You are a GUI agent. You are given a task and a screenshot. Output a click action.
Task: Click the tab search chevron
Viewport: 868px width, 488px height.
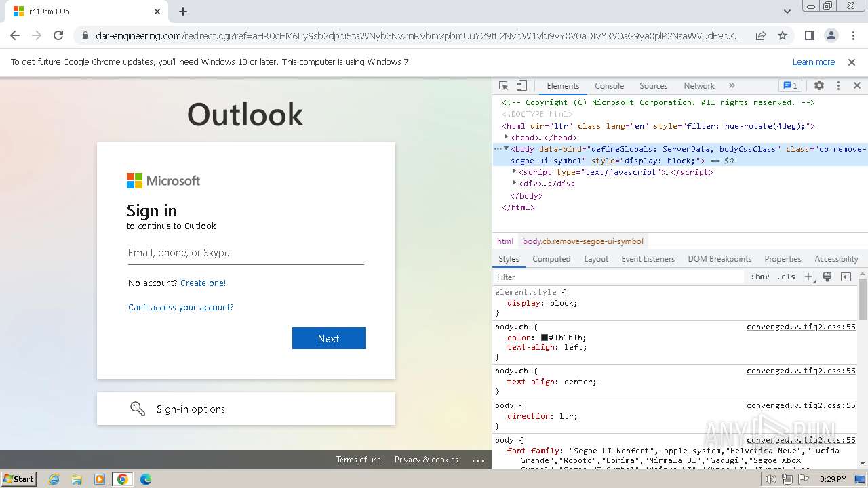(x=787, y=12)
